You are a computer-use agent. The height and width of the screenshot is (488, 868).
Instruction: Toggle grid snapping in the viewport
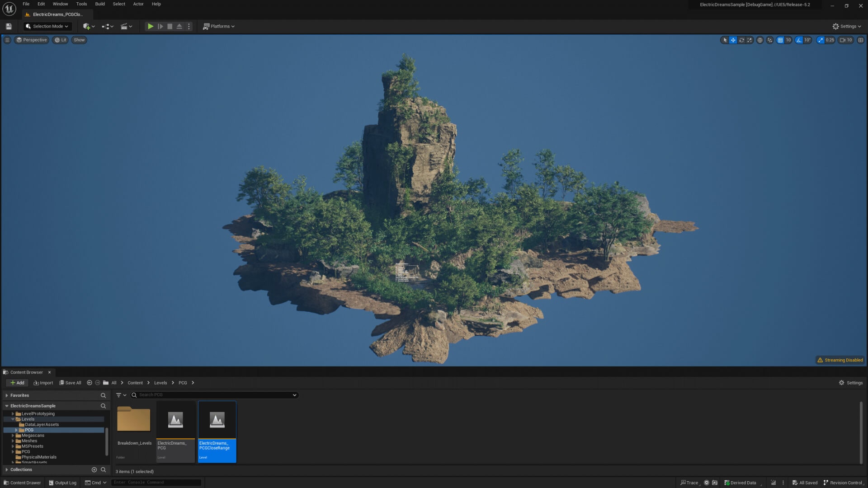[x=780, y=40]
